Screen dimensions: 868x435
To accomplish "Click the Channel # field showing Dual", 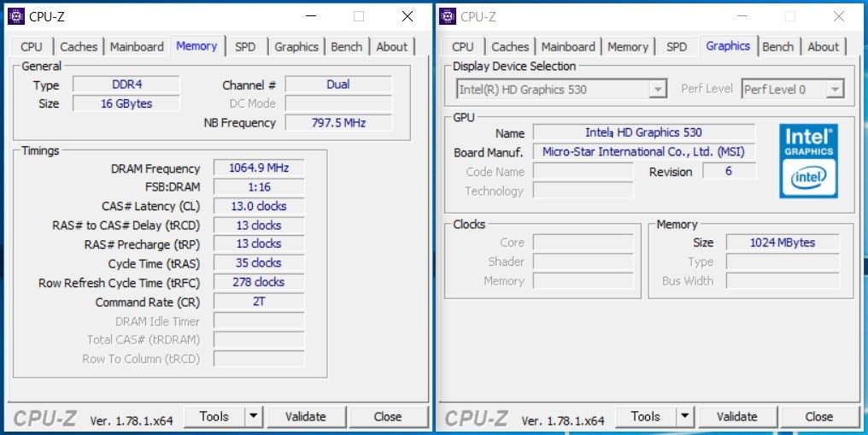I will click(338, 84).
